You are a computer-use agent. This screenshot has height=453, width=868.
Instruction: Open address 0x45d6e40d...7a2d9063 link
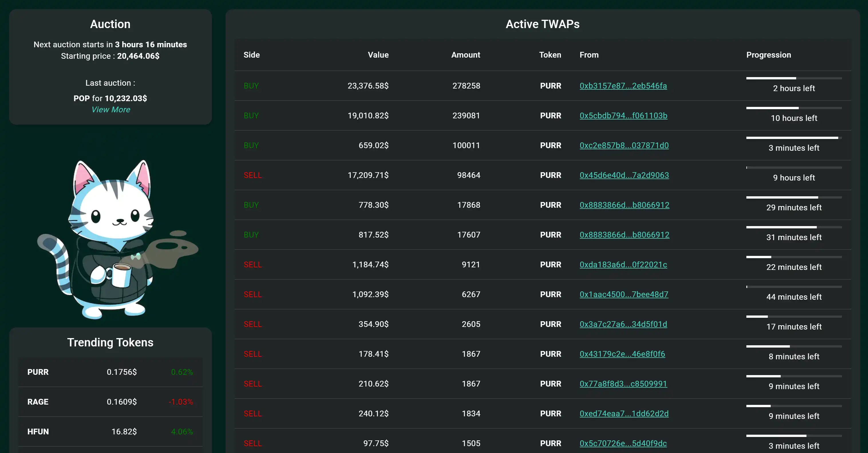pyautogui.click(x=624, y=175)
